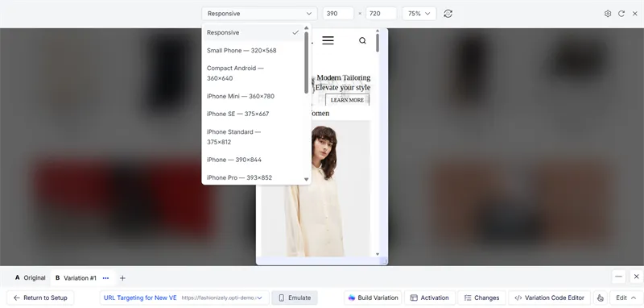
Task: Open the Changes panel
Action: [481, 298]
